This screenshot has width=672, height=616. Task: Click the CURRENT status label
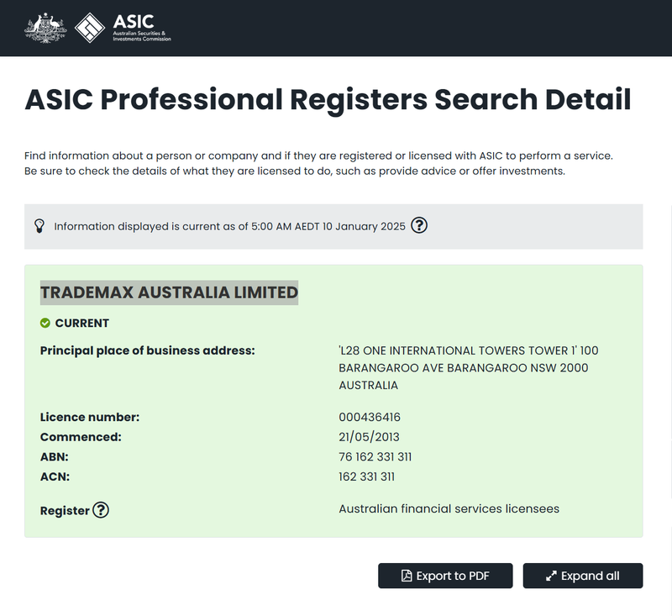(x=81, y=323)
